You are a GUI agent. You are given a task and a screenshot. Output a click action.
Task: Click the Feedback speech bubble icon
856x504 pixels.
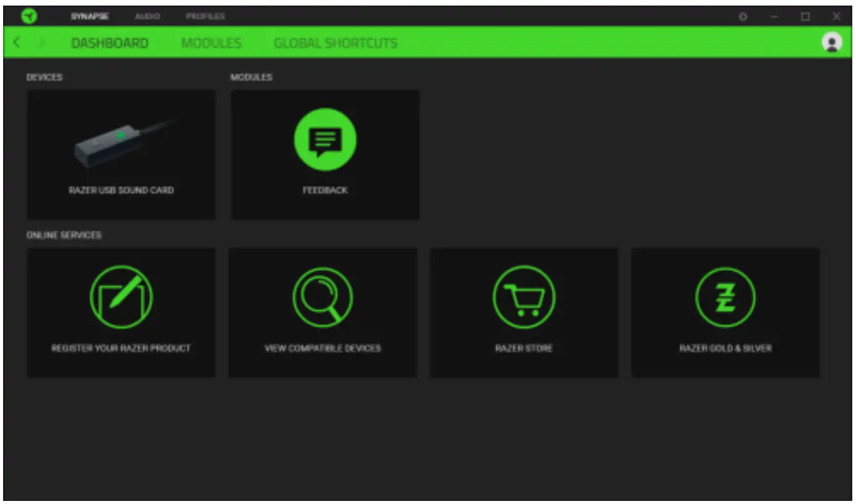tap(325, 140)
